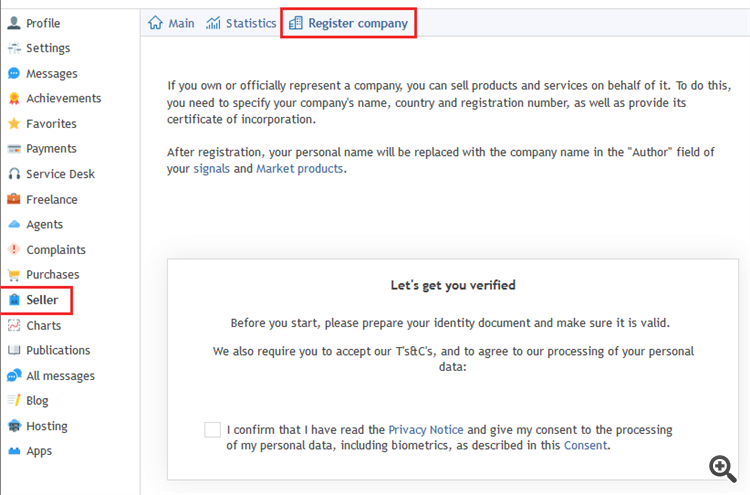
Task: Click the Complaints exclamation icon
Action: coord(14,249)
